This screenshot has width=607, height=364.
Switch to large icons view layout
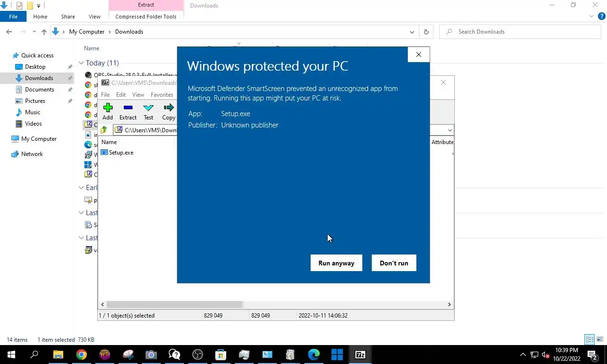point(600,339)
